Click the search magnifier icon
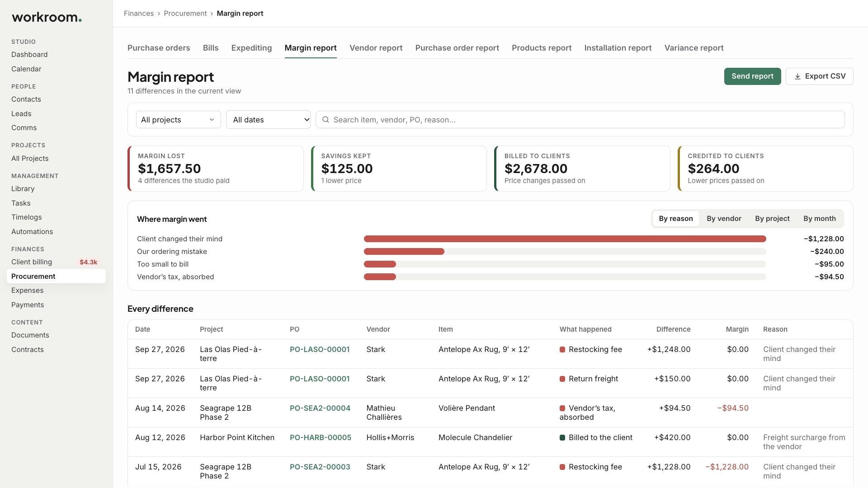 (325, 120)
